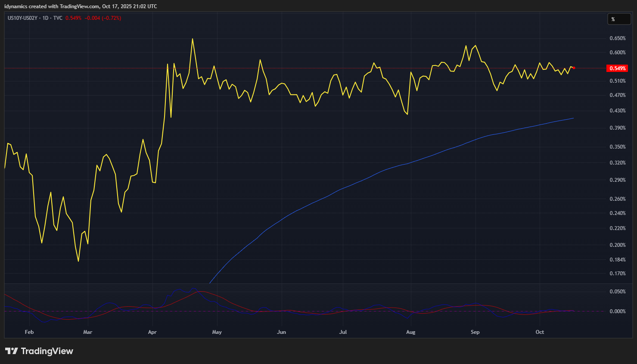
Task: Click the 0.390% price scale label
Action: pos(618,128)
